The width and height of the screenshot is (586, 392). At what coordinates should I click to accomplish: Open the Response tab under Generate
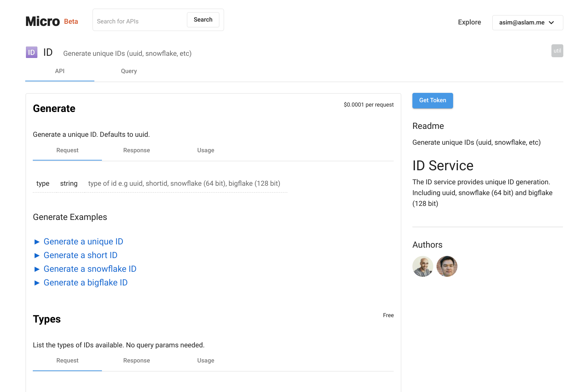(137, 150)
